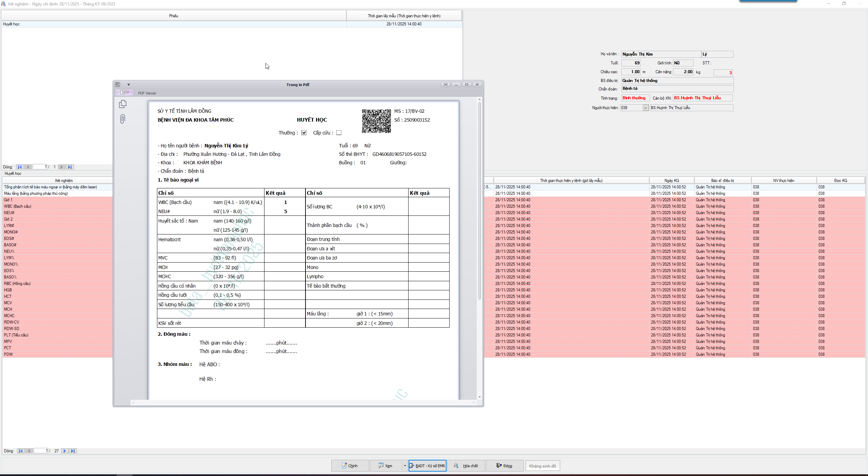Screen dimensions: 868x476
Task: Tick the Cấp cứu checkbox
Action: 339,133
